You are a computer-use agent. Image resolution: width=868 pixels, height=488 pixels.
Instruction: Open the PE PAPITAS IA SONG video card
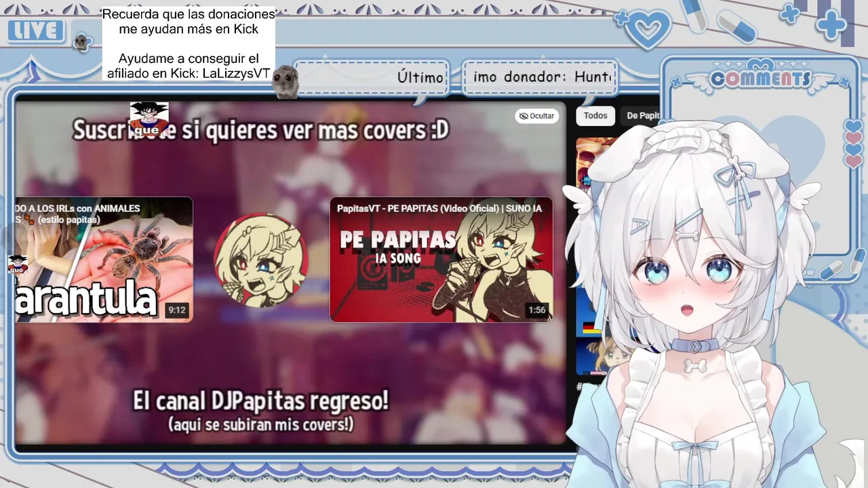point(441,260)
